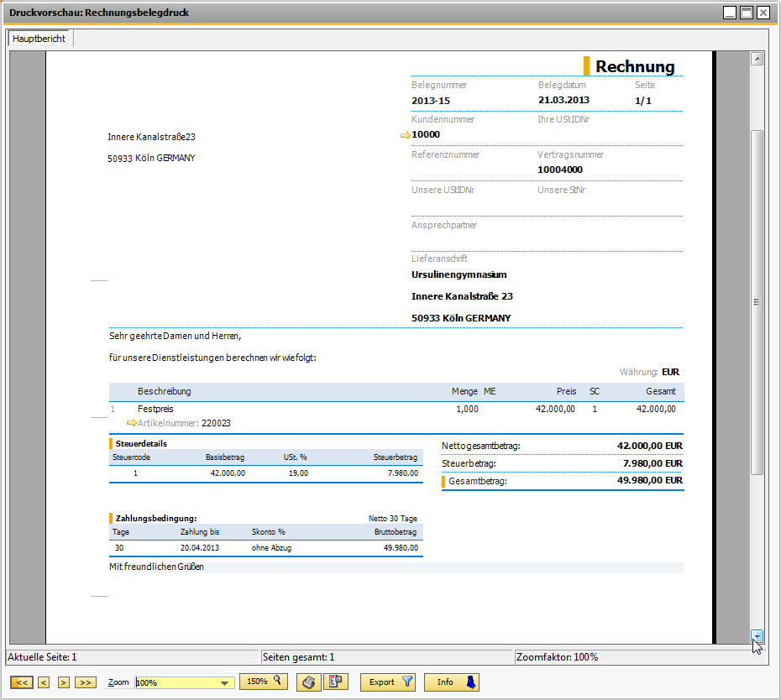The image size is (781, 700).
Task: Click the orange arrow next to Kundennummer 10000
Action: click(x=406, y=134)
